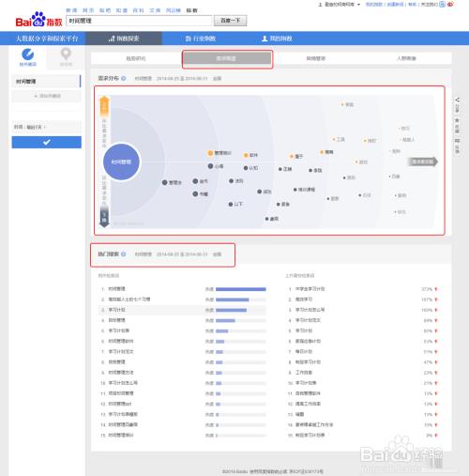
Task: Click the central 时间管理 bubble
Action: (121, 161)
